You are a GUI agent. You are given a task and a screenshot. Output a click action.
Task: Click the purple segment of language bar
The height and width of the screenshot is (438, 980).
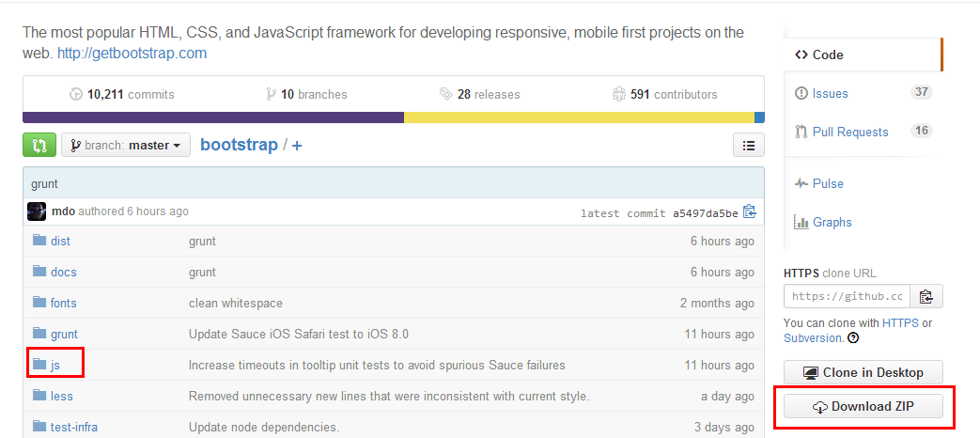213,117
